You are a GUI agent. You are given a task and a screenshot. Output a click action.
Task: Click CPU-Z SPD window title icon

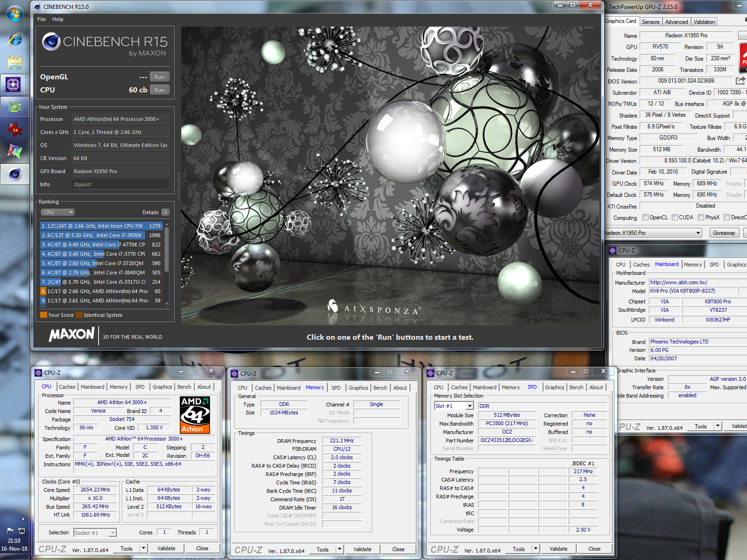(430, 373)
